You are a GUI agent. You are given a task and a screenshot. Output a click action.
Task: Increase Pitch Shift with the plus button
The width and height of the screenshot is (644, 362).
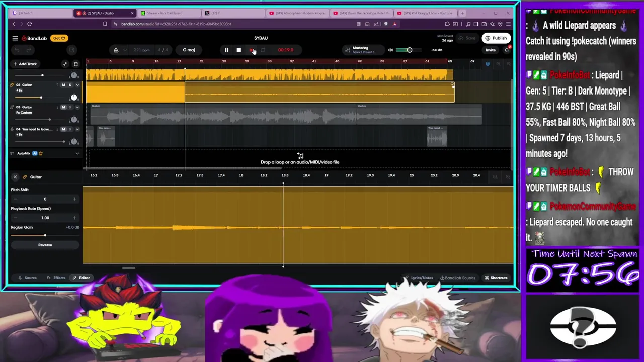pyautogui.click(x=74, y=199)
